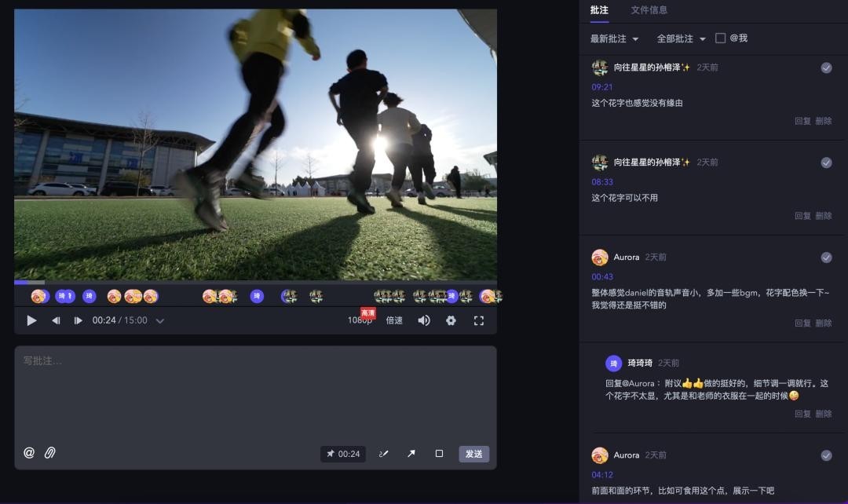
Task: Mute the video volume
Action: tap(424, 320)
